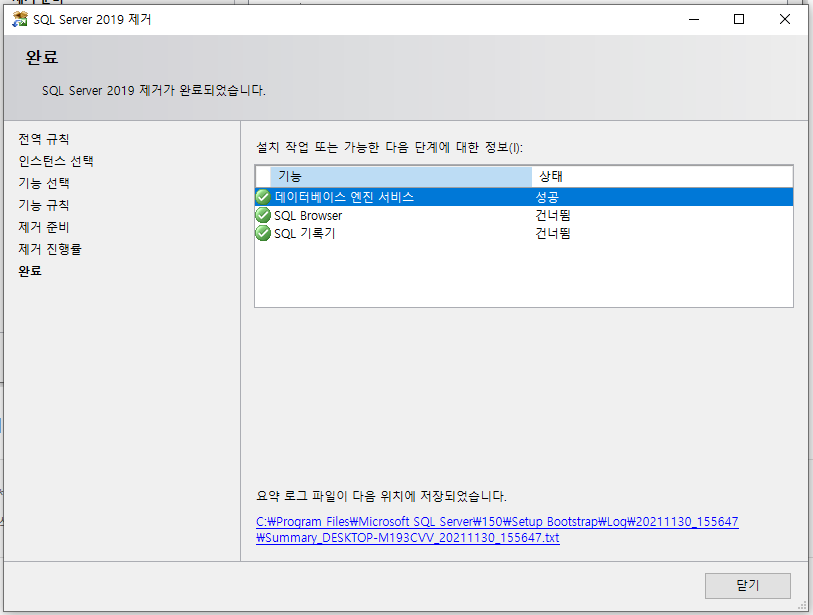Click the 건너뜀 status for SQL Browser

pos(553,215)
